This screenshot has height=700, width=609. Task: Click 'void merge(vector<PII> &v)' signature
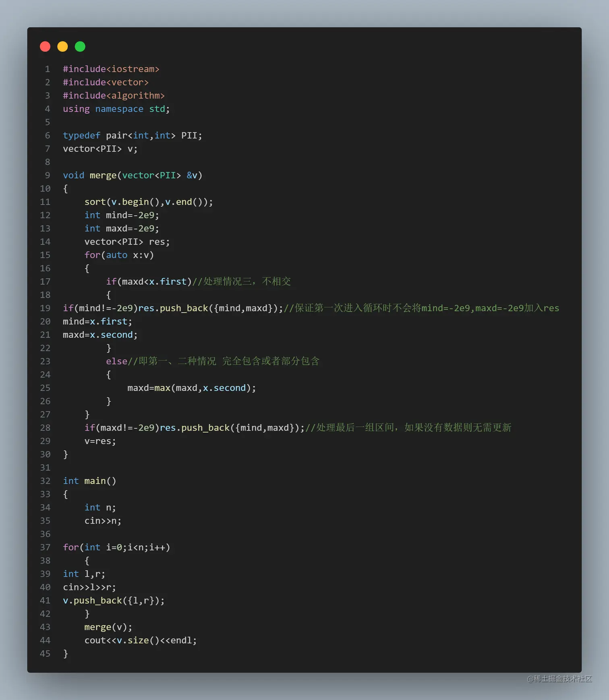[133, 176]
